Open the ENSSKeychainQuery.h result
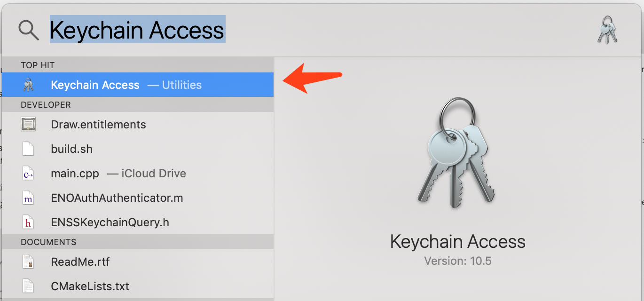 110,222
